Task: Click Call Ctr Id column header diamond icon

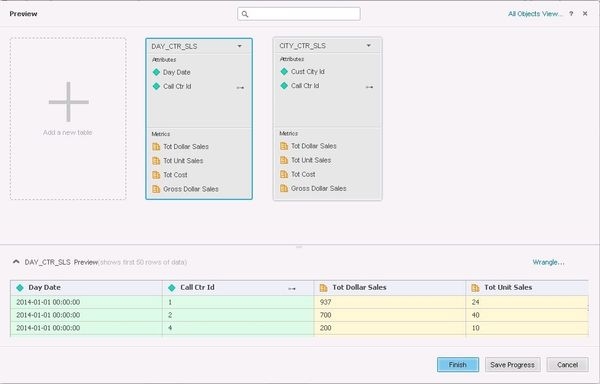Action: pyautogui.click(x=172, y=288)
